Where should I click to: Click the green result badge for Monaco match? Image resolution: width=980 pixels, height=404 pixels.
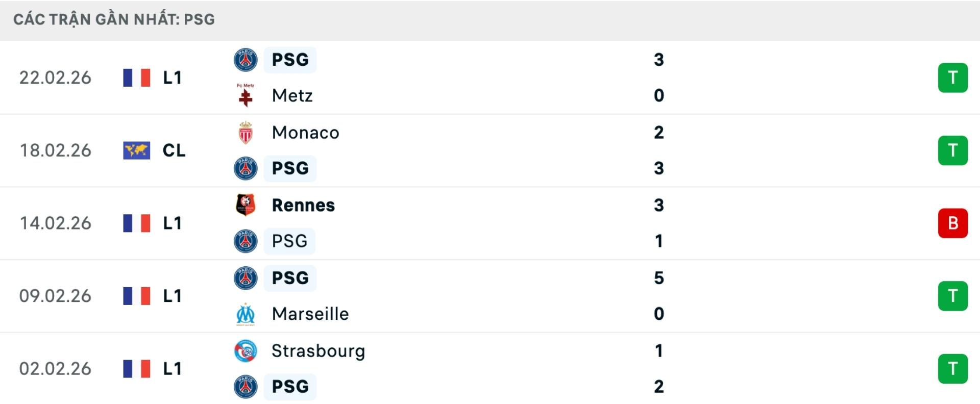953,150
